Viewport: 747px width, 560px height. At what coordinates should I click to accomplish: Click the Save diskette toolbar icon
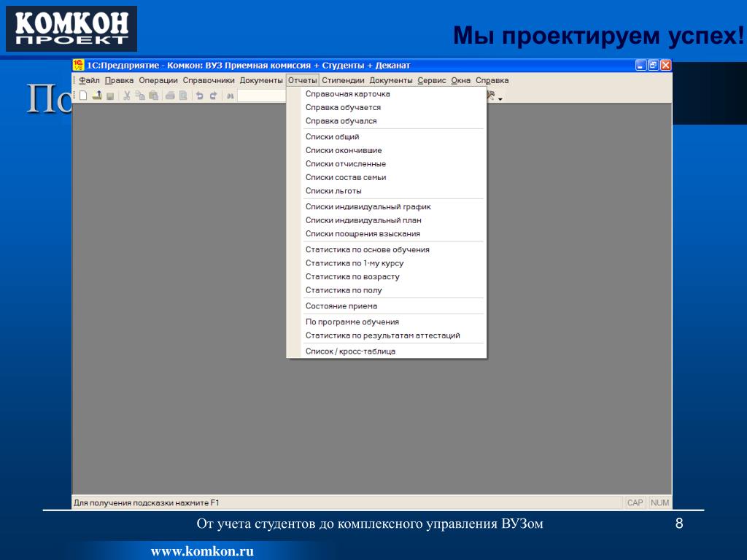click(x=110, y=96)
